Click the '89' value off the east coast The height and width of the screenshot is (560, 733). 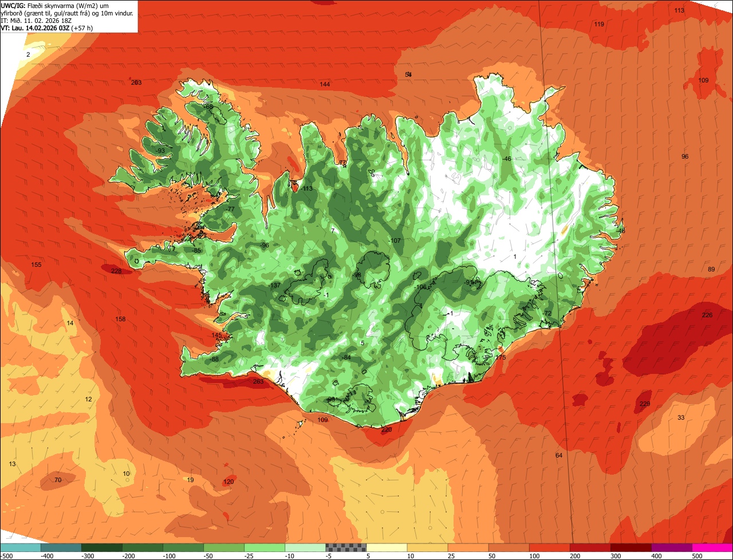(711, 270)
